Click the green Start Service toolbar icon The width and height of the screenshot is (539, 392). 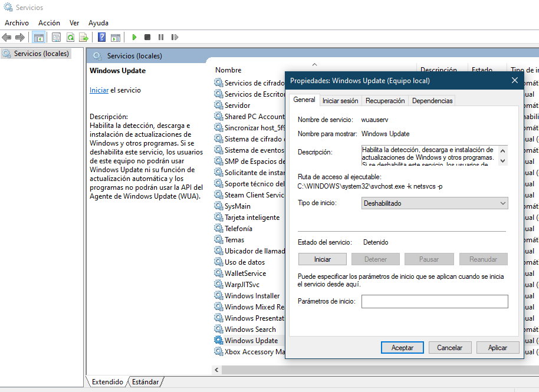tap(134, 37)
